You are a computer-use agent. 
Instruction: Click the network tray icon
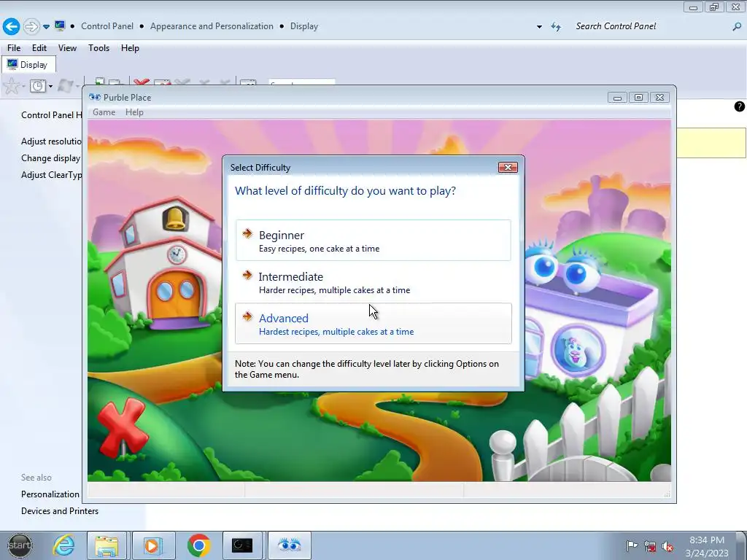650,545
